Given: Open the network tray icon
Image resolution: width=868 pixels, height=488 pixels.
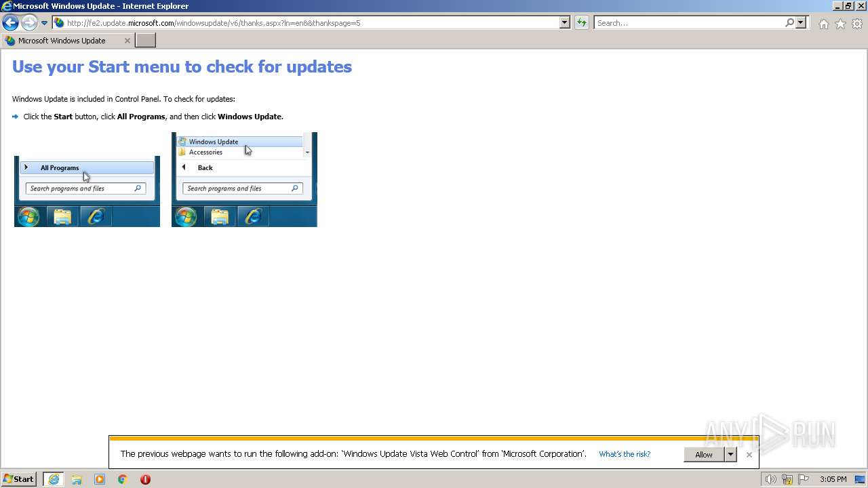Looking at the screenshot, I should [x=787, y=479].
